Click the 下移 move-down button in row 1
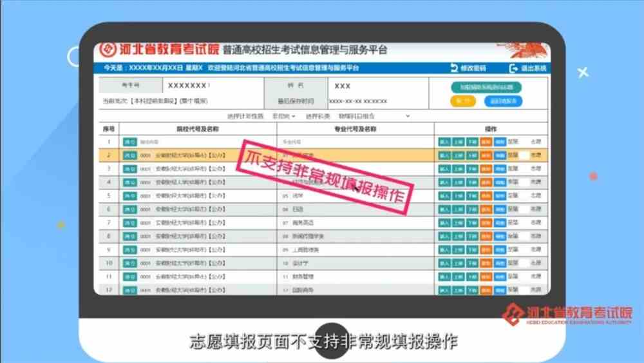 (x=472, y=142)
